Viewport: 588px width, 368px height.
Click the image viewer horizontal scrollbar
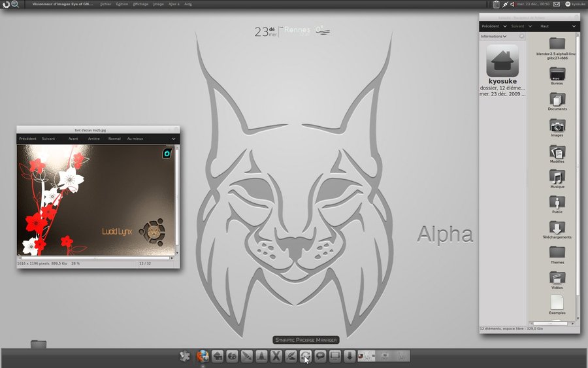tap(95, 258)
